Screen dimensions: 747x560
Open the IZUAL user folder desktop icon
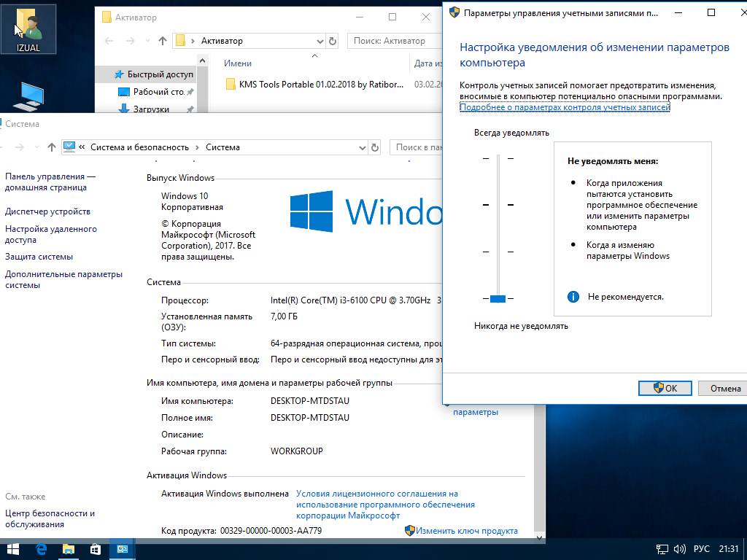(x=28, y=28)
